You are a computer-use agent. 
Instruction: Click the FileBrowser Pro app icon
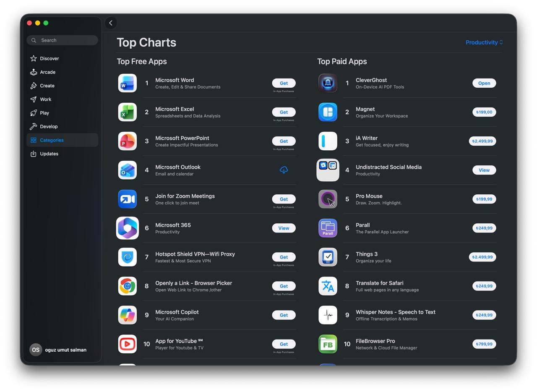pyautogui.click(x=328, y=344)
